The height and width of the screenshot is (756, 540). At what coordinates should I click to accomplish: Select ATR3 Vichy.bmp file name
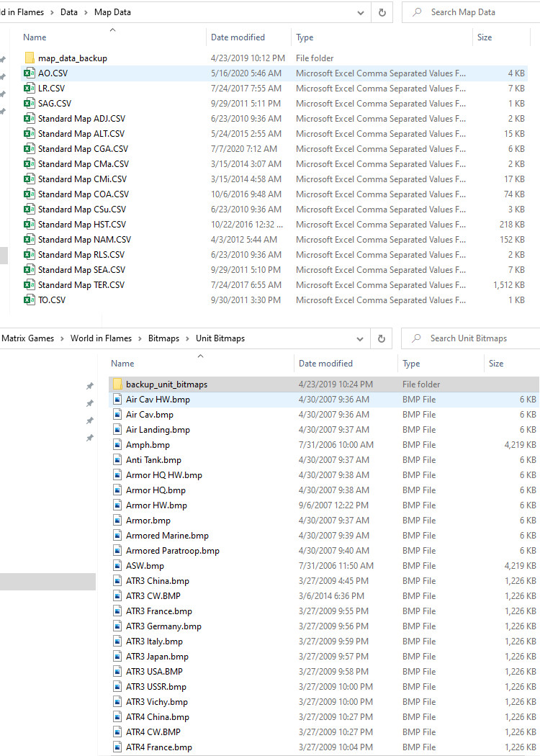[157, 702]
